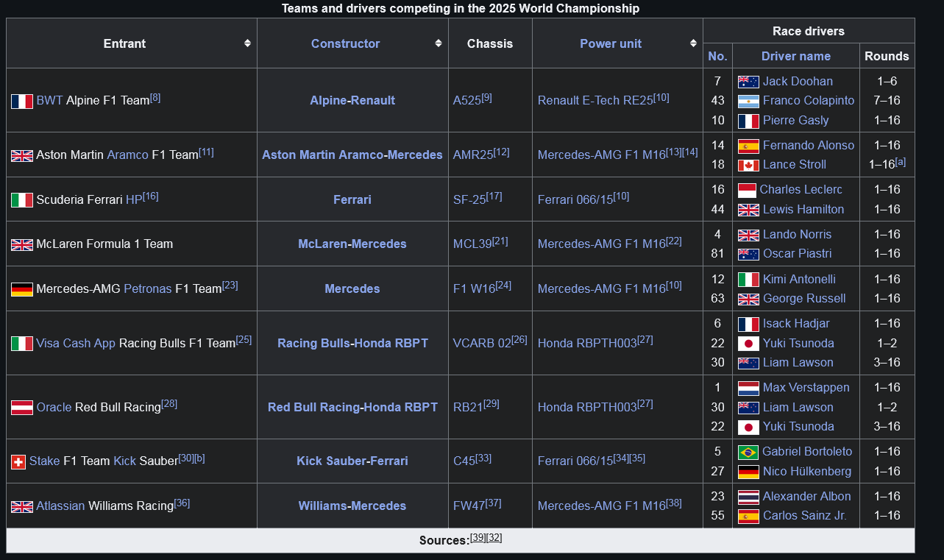
Task: Click the Visa Cash App sponsor link
Action: coord(76,344)
